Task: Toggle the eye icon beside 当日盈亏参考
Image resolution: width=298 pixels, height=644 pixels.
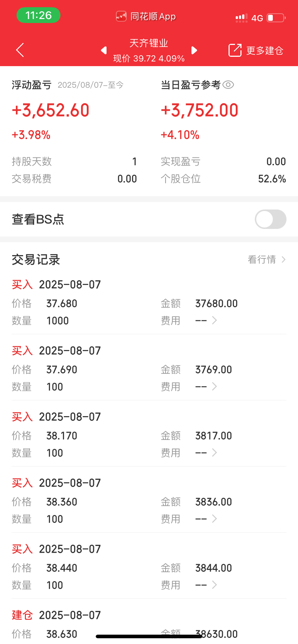Action: (x=228, y=85)
